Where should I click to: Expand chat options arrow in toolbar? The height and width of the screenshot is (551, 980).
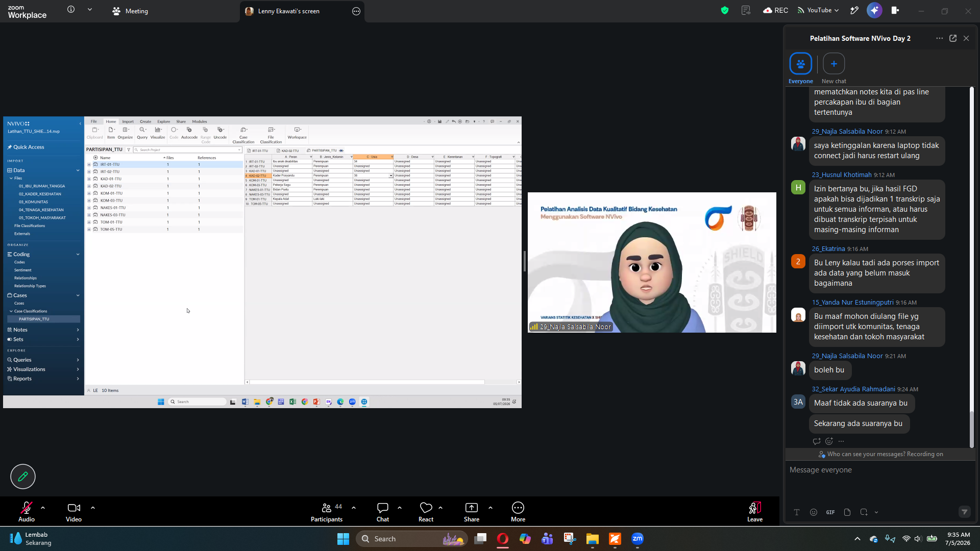click(x=400, y=508)
